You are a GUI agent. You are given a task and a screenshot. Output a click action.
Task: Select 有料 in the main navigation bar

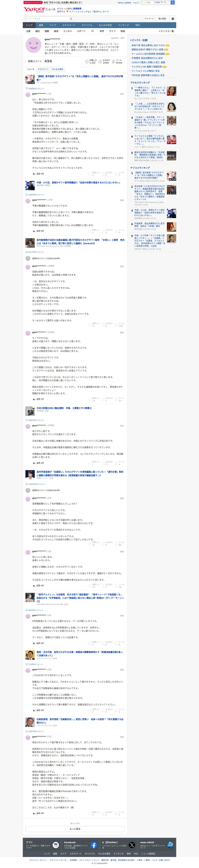tap(137, 25)
